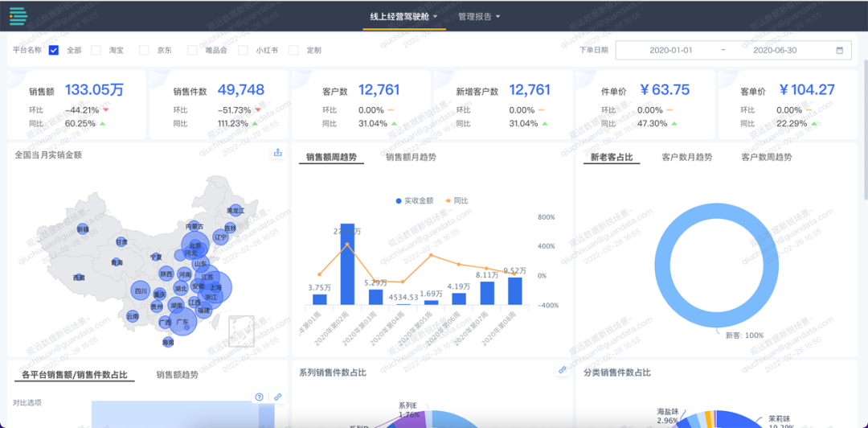Open 客户数月趋势 tab
The width and height of the screenshot is (868, 428).
pos(687,157)
